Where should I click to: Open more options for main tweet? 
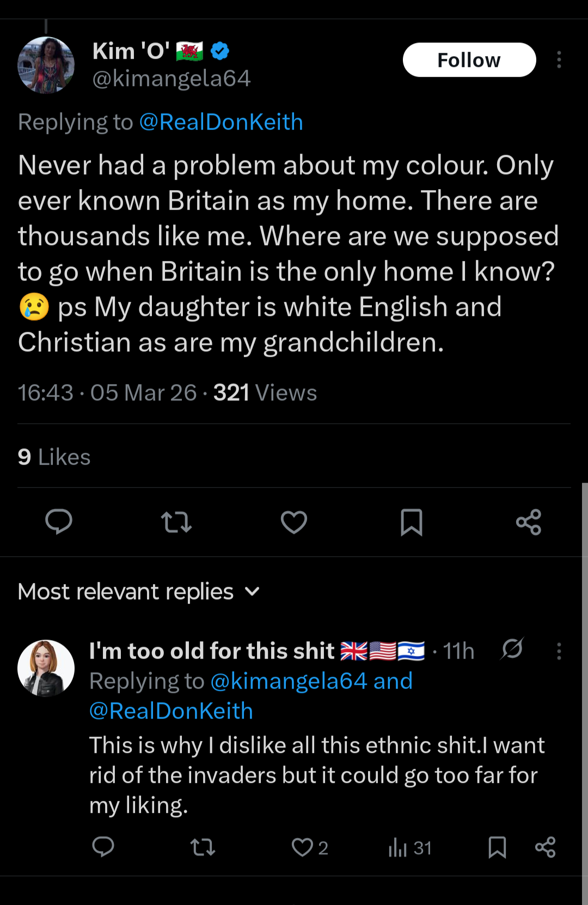pyautogui.click(x=559, y=60)
